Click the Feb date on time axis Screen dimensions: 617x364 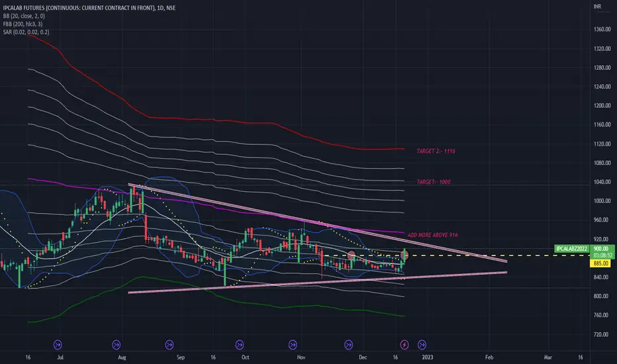(489, 357)
